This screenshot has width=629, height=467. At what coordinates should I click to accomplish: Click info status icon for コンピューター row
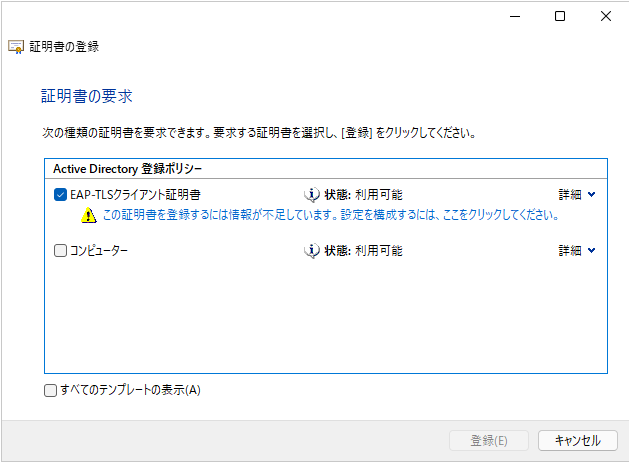tap(312, 251)
